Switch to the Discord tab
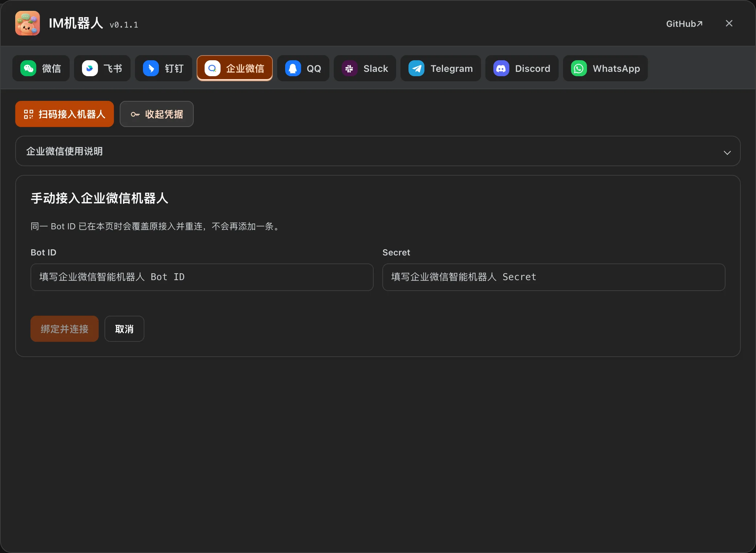The image size is (756, 553). tap(522, 68)
